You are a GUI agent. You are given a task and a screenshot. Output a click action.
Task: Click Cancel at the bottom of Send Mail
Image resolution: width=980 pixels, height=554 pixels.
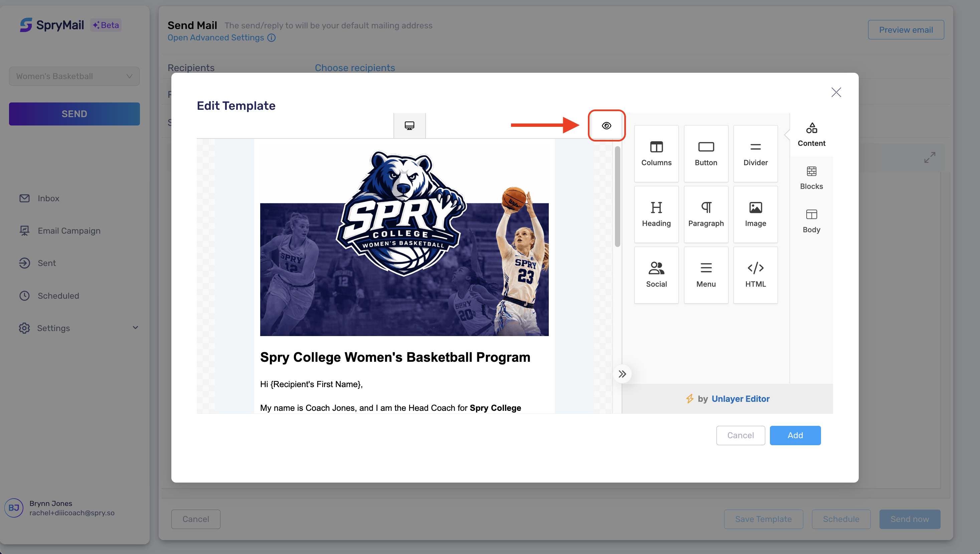point(196,519)
